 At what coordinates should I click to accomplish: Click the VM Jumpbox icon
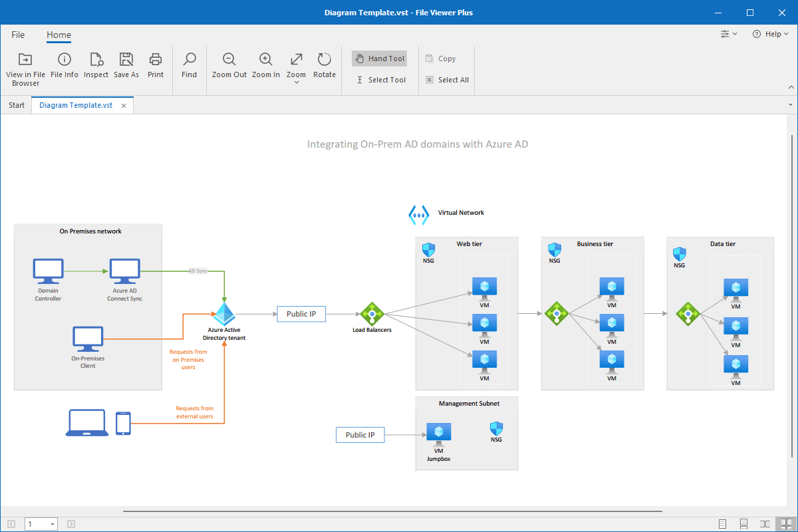438,434
